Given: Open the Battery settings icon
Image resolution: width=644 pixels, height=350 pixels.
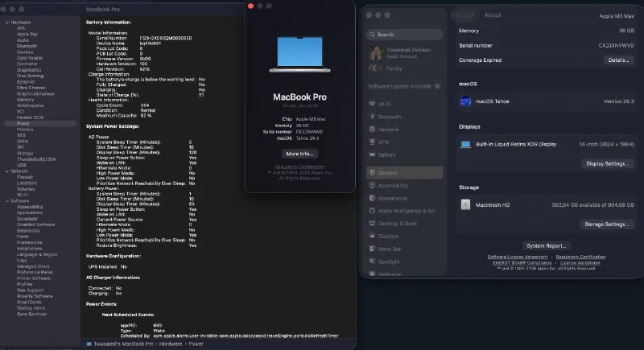Looking at the screenshot, I should [x=372, y=154].
